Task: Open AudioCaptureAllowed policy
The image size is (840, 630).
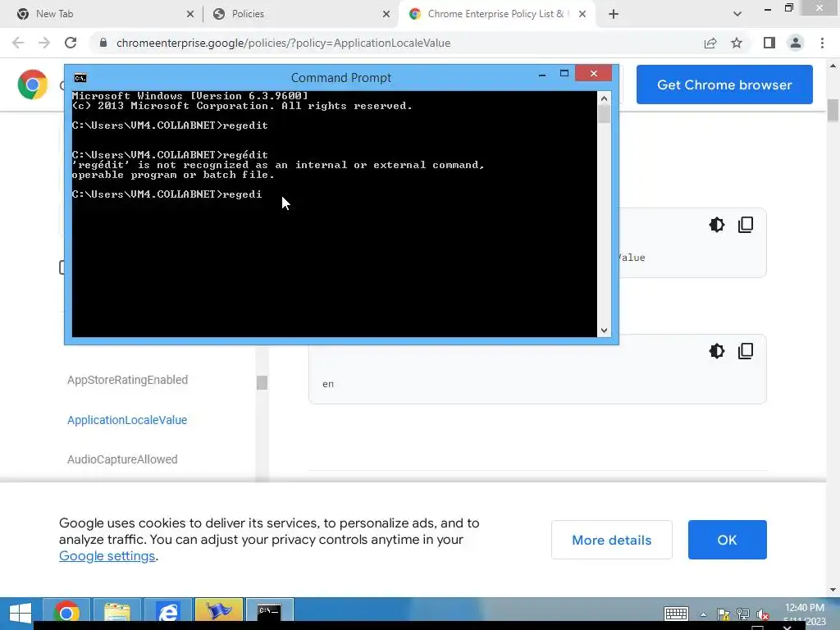Action: tap(122, 459)
